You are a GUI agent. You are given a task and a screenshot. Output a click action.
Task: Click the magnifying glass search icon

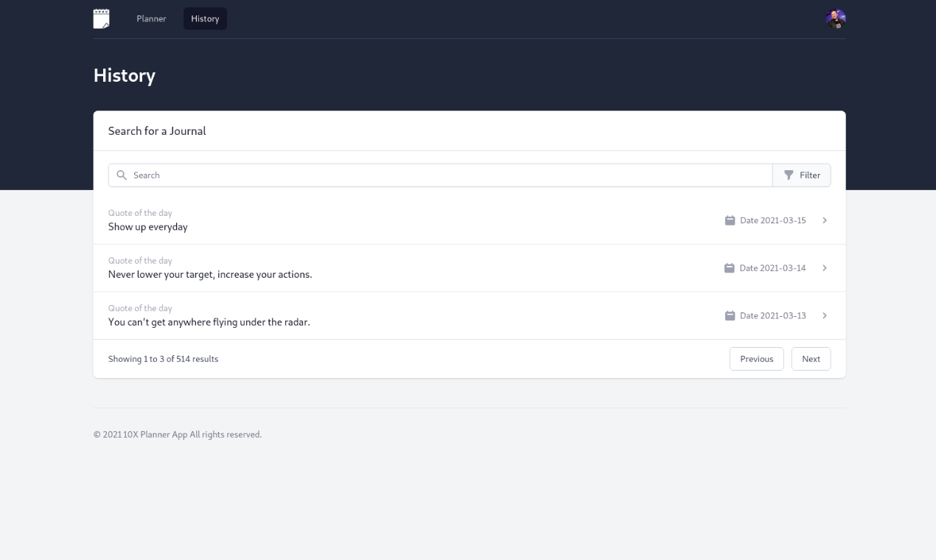coord(122,175)
